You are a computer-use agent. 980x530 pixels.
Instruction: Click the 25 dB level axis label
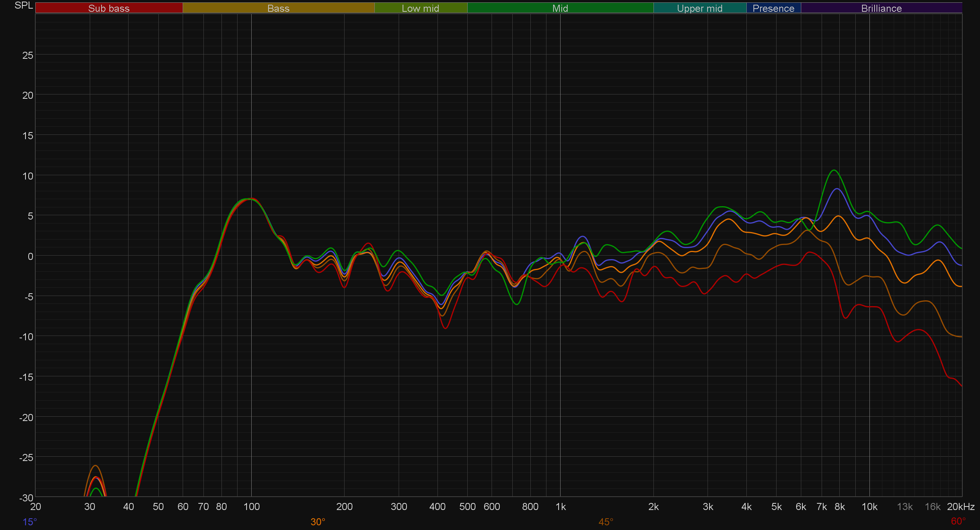pos(28,55)
